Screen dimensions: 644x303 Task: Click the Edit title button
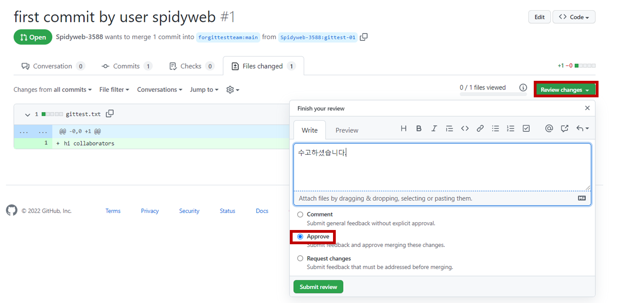click(539, 17)
